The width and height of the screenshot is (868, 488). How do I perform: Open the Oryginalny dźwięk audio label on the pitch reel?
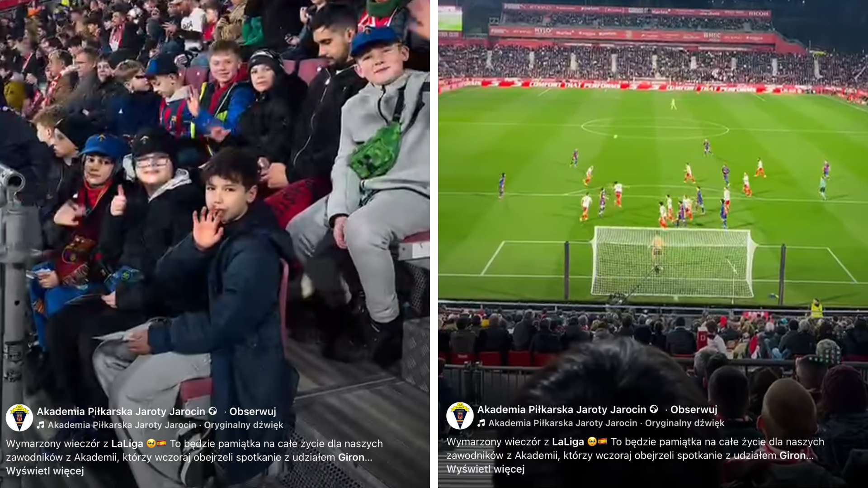coord(684,423)
